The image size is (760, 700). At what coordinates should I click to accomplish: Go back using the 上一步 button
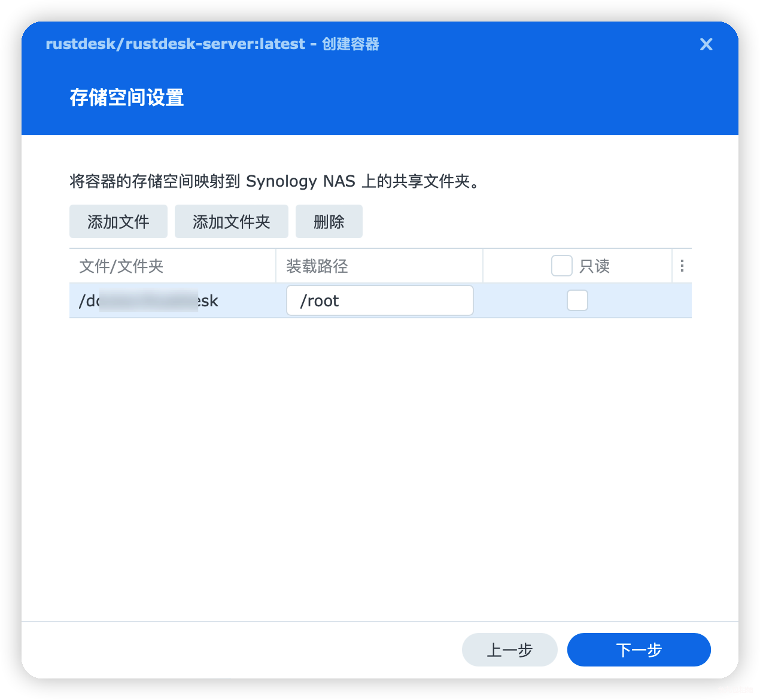509,650
